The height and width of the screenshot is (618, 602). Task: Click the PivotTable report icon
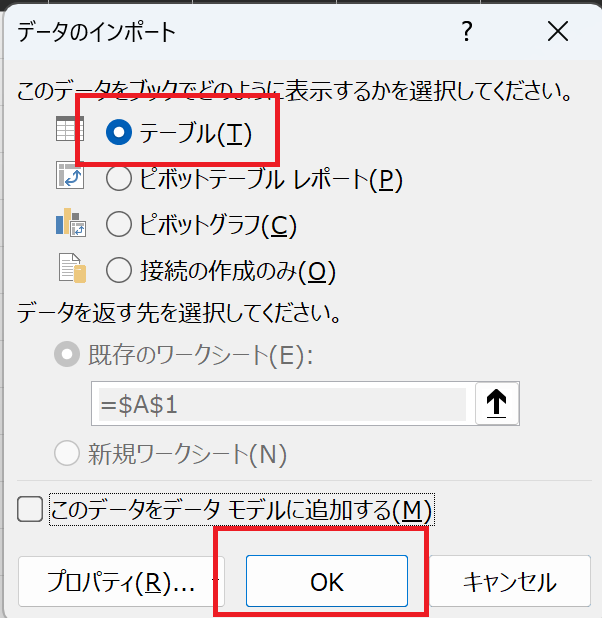coord(69,177)
